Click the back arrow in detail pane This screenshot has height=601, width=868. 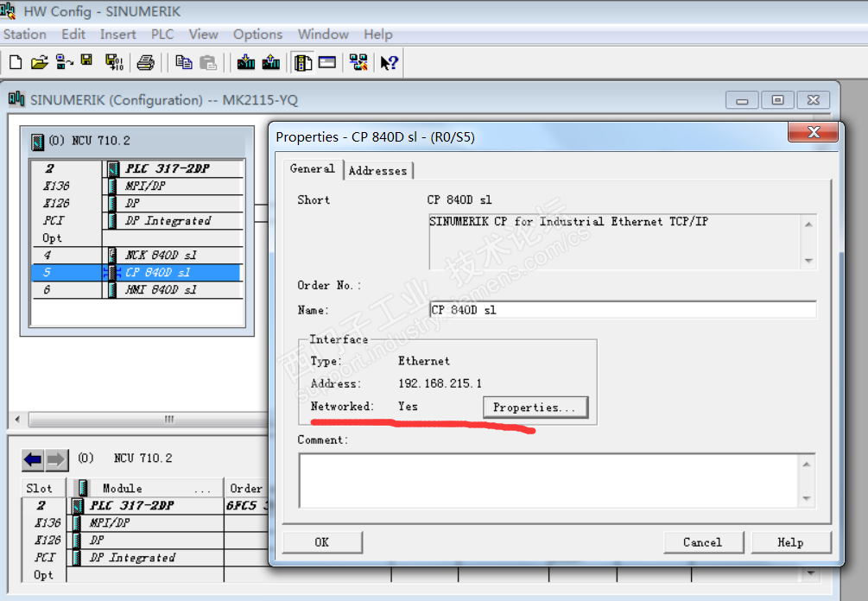33,459
